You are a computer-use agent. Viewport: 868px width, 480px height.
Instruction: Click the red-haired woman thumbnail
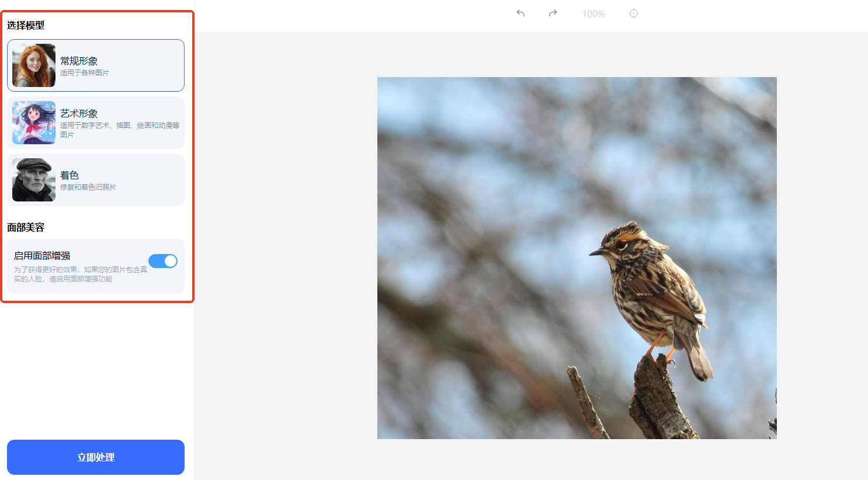[34, 65]
